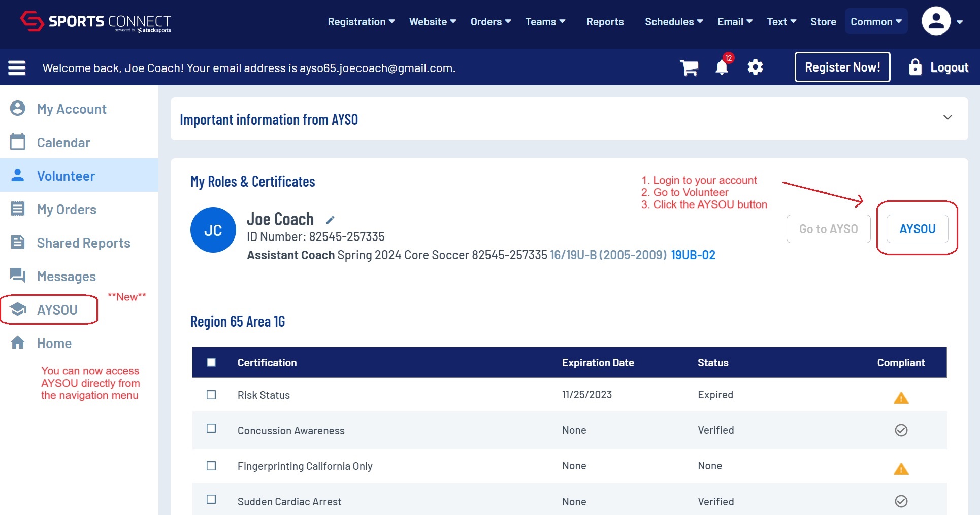
Task: Click the AYSOU button
Action: (x=918, y=229)
